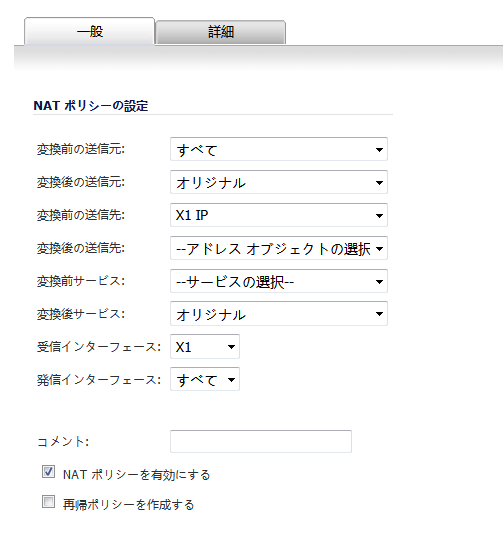Screen dimensions: 503x534
Task: Select the 一般 tab
Action: 90,31
